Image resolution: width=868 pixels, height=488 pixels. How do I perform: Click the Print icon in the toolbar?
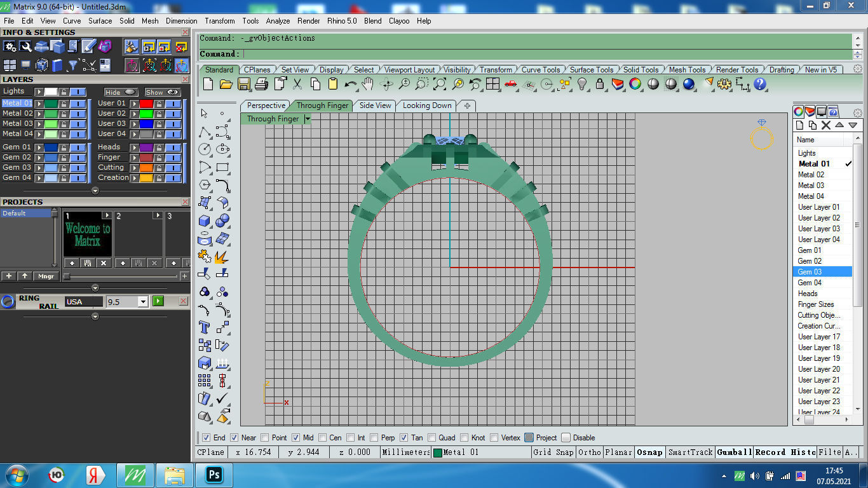click(x=261, y=84)
